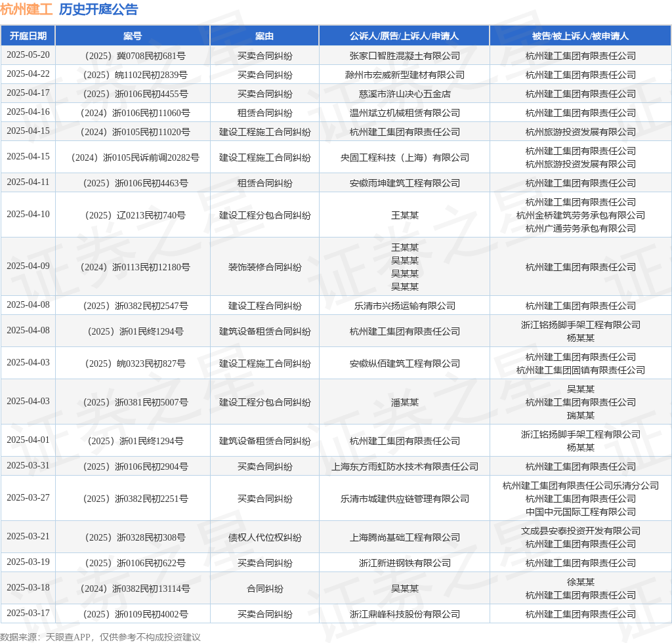The image size is (672, 643).
Task: Click the date 2025-03-21
Action: (28, 536)
